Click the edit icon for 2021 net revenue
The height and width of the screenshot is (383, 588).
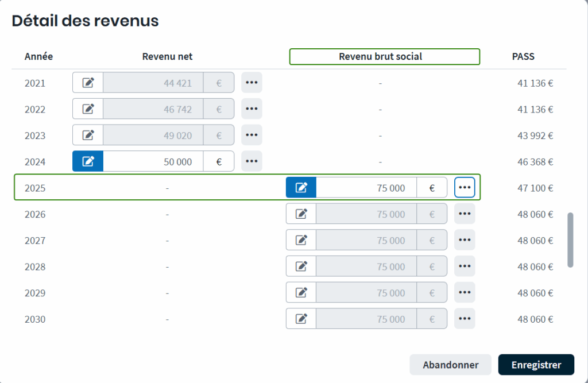click(x=88, y=83)
